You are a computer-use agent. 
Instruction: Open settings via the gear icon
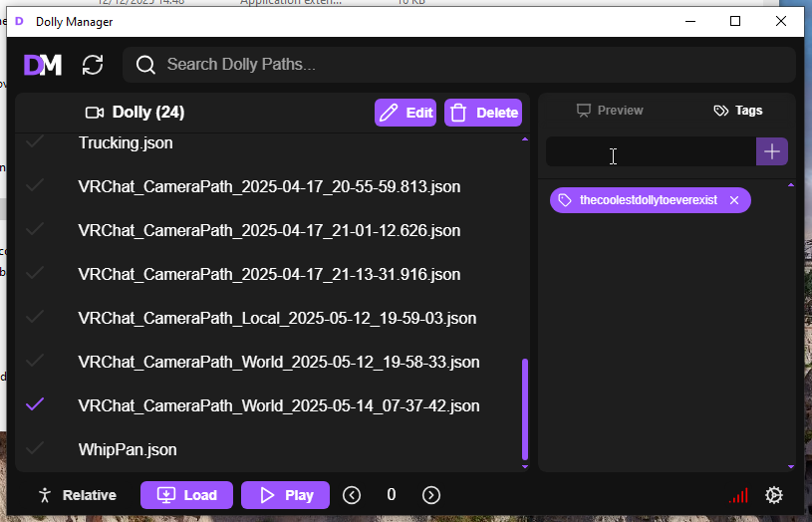click(773, 495)
